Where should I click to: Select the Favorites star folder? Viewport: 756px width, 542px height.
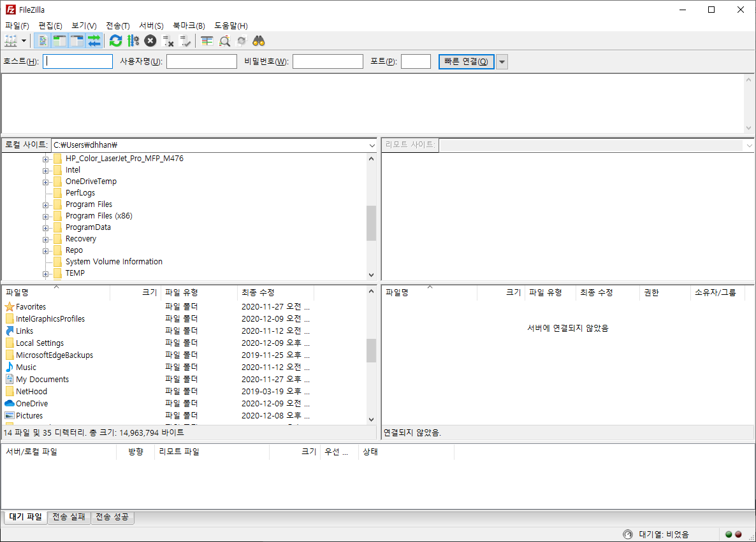(x=31, y=307)
